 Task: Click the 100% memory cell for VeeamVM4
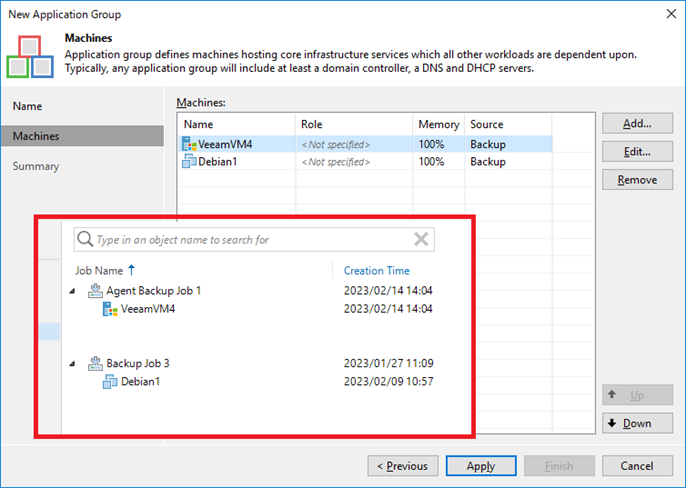tap(431, 144)
